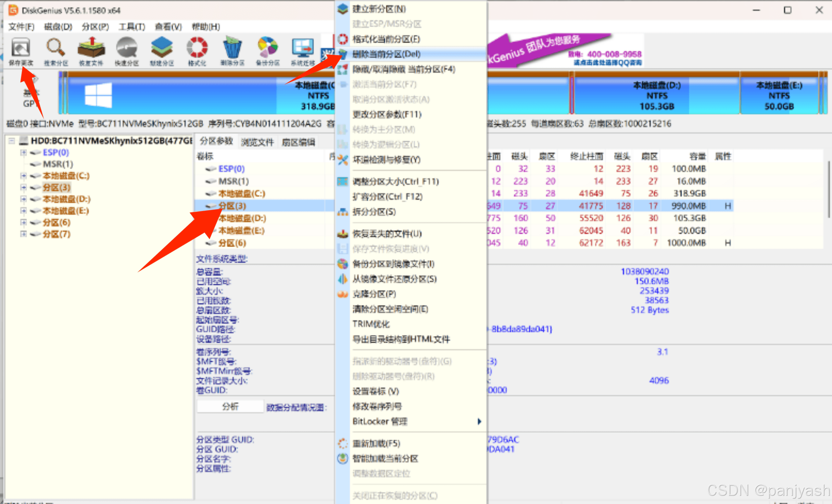Switch to the 浏览文件 tab
Screen dimensions: 832x504
point(257,142)
